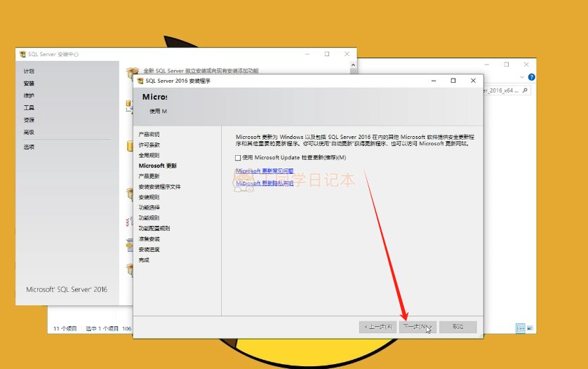
Task: Close the SQL Server 安装中心 window
Action: coord(347,54)
